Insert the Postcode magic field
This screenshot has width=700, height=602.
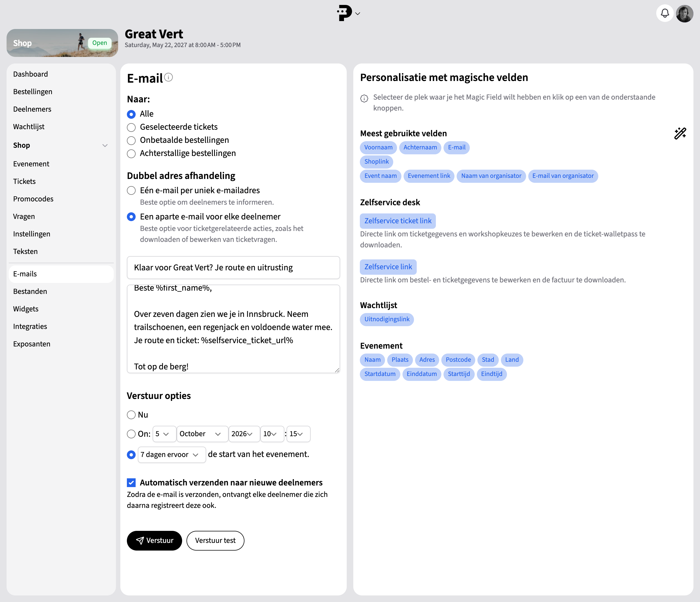458,360
